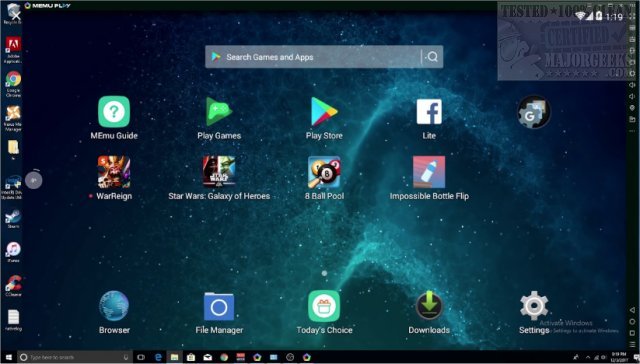Open MEmu settings gear in sidebar
The width and height of the screenshot is (640, 364).
point(632,73)
